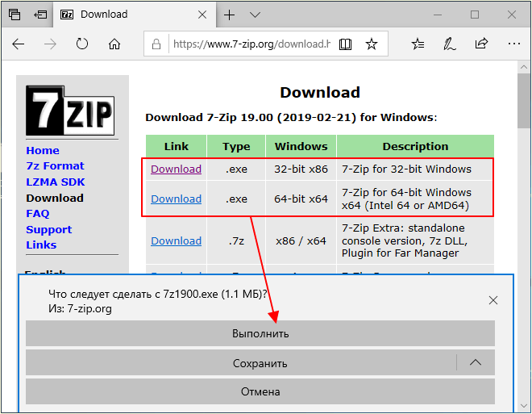Close the download prompt bar
Screen dimensions: 532x414
[x=493, y=300]
